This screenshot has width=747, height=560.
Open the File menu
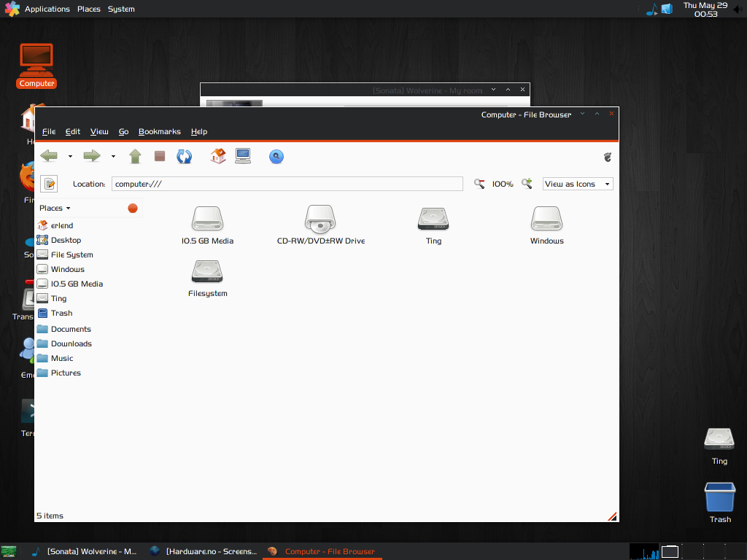point(49,131)
